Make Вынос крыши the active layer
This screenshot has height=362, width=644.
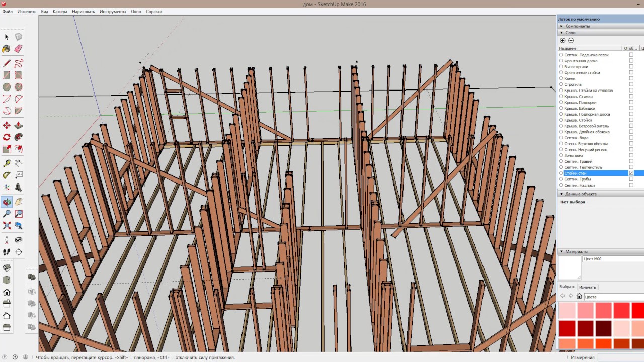click(561, 67)
